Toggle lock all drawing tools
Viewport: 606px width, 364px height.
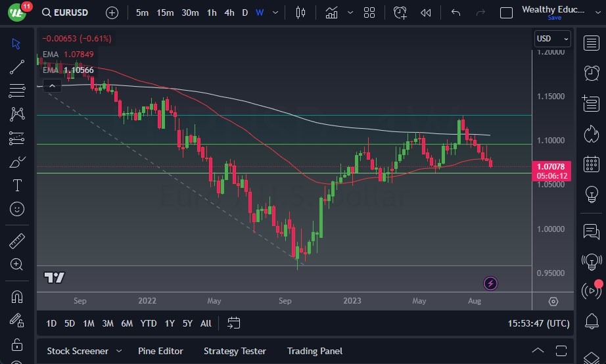17,344
